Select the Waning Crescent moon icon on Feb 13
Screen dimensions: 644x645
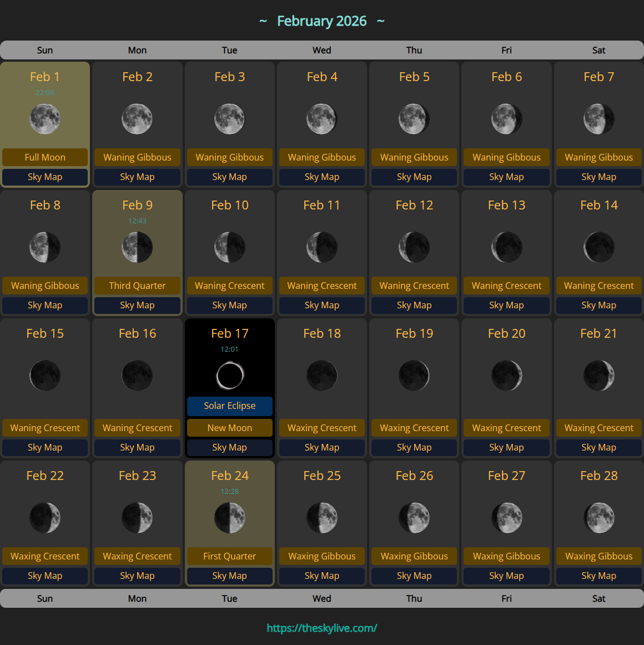pyautogui.click(x=506, y=247)
